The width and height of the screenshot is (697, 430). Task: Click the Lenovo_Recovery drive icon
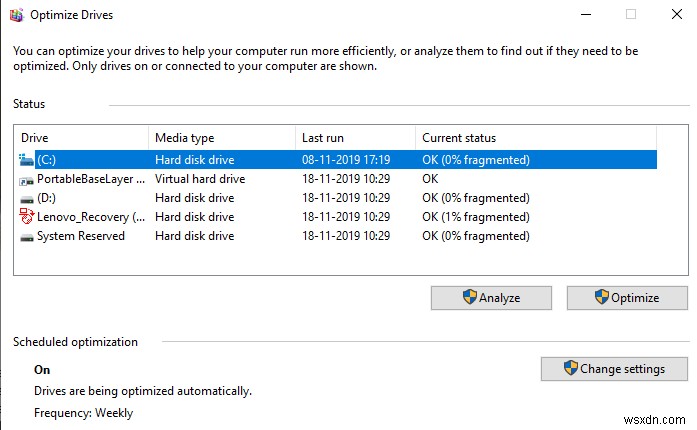click(26, 217)
